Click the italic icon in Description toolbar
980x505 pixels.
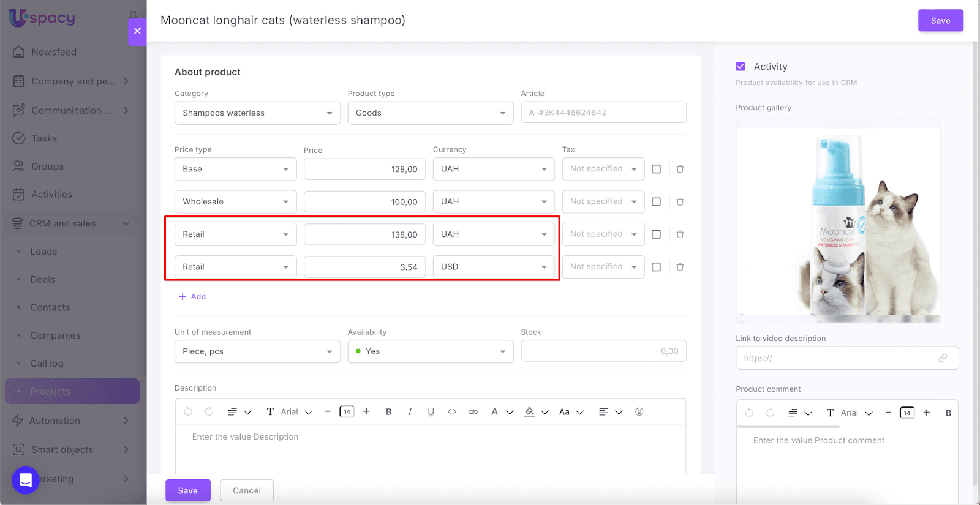pos(410,412)
